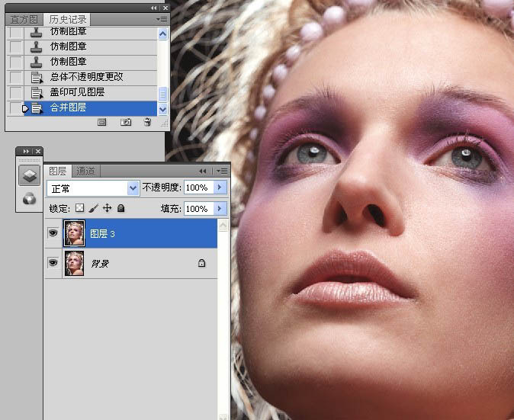Create new document from current state icon
Viewport: 514px width, 420px height.
(x=102, y=122)
